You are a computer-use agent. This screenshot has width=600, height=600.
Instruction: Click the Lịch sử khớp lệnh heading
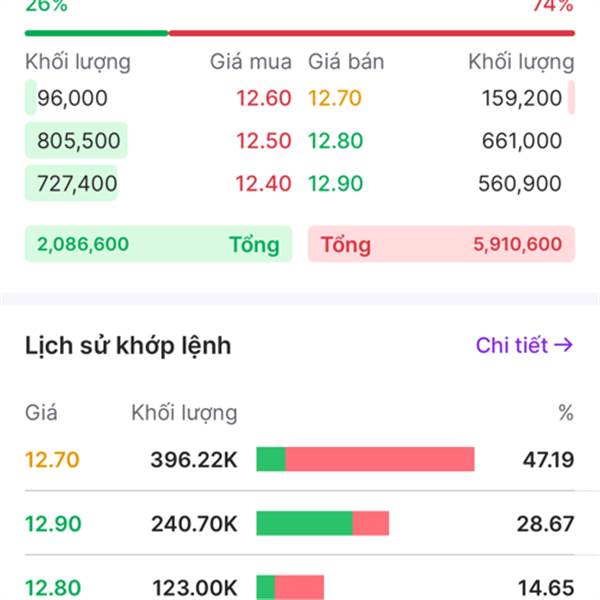(x=128, y=346)
